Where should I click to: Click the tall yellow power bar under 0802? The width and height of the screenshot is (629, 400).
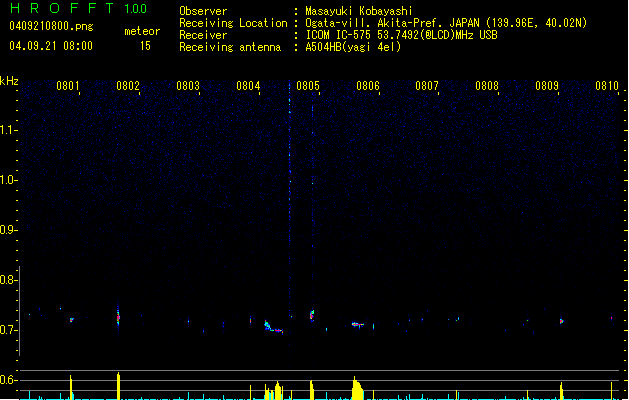point(118,386)
